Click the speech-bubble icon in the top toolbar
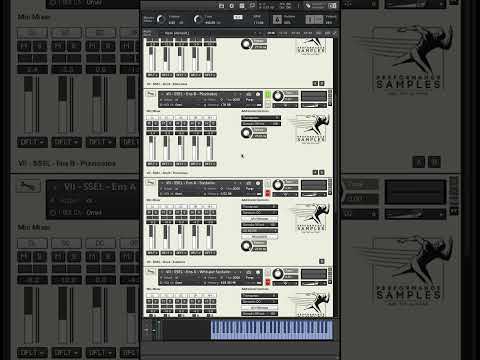This screenshot has height=360, width=480. 252,6
